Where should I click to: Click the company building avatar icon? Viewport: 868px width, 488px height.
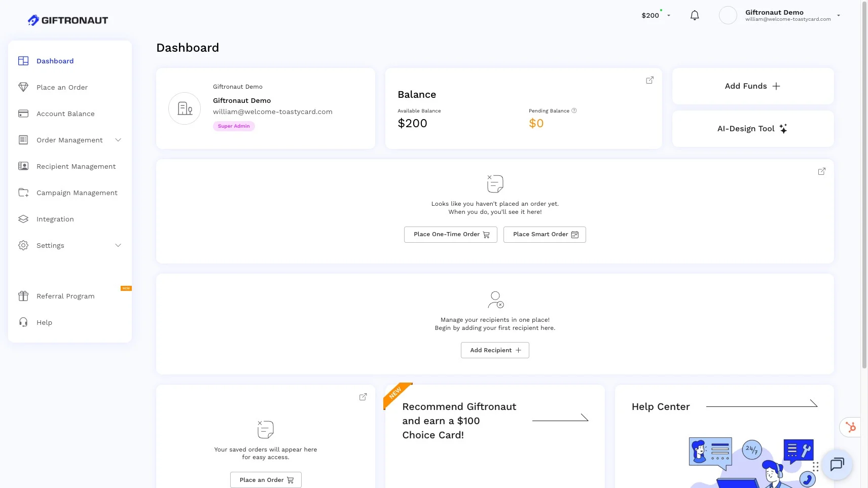(185, 108)
